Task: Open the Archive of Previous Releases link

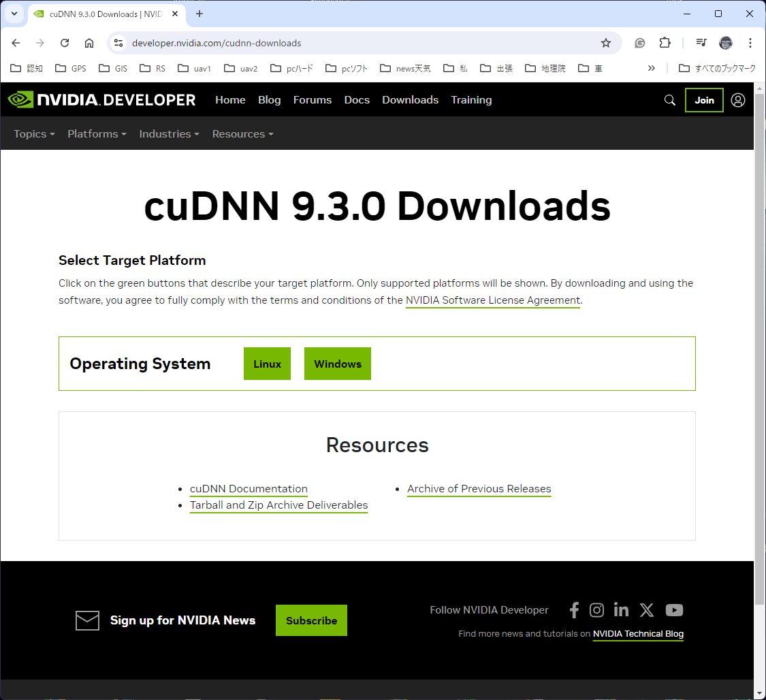Action: 479,488
